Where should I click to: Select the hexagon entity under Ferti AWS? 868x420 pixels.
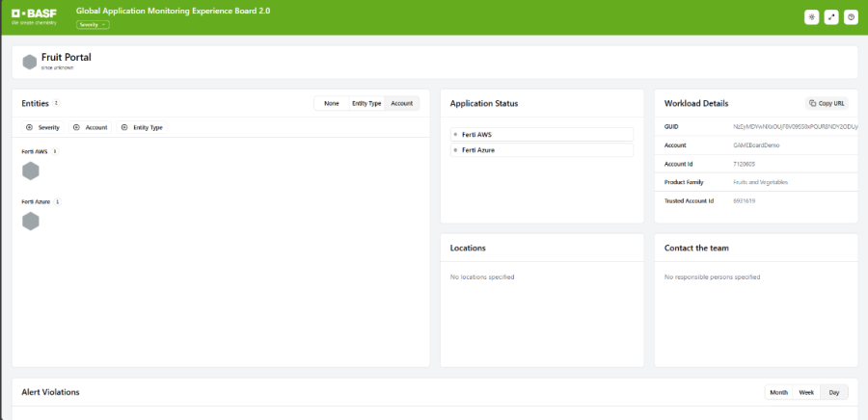click(x=31, y=171)
